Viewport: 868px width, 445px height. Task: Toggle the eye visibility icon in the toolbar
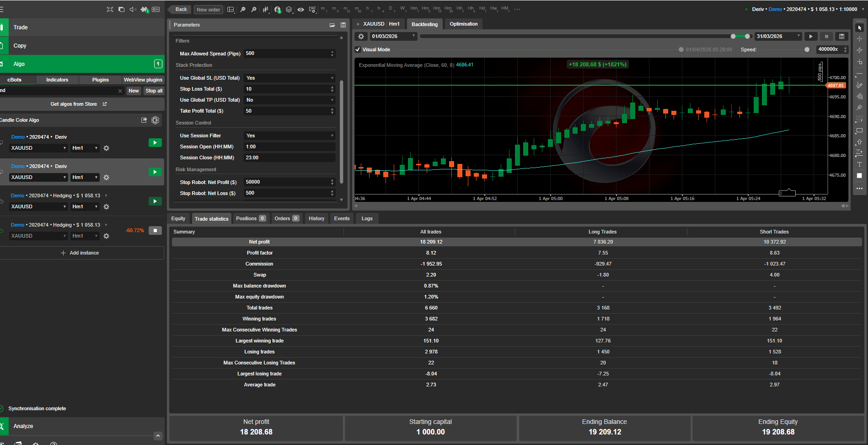300,10
